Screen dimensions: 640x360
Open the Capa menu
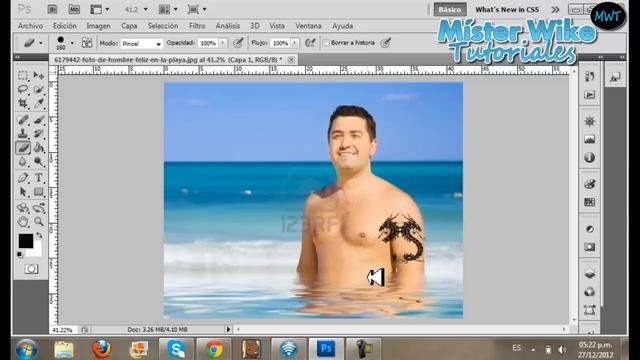click(129, 26)
